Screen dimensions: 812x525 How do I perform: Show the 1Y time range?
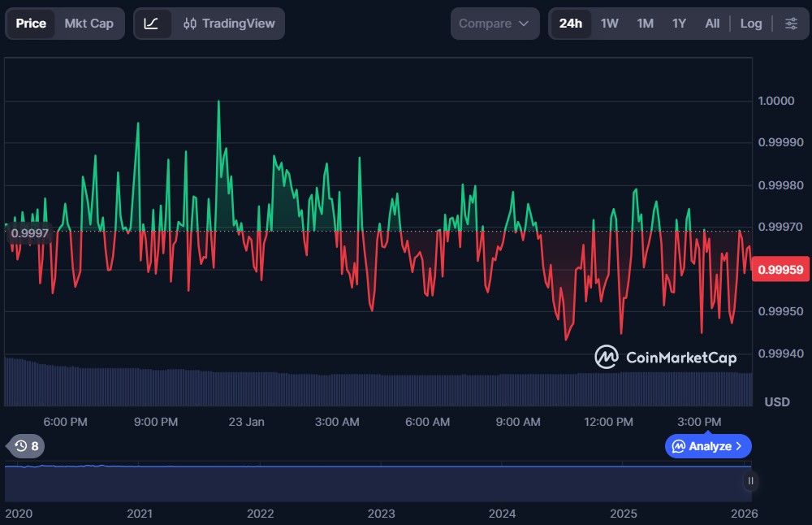coord(679,24)
